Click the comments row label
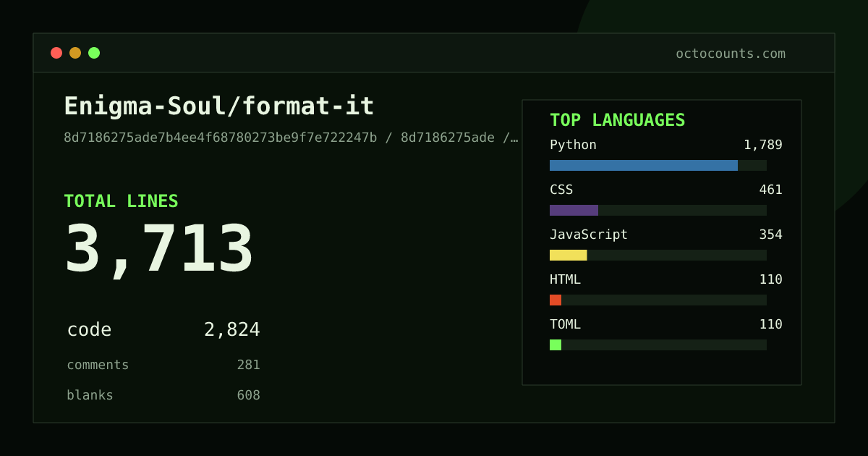The image size is (868, 456). [98, 365]
